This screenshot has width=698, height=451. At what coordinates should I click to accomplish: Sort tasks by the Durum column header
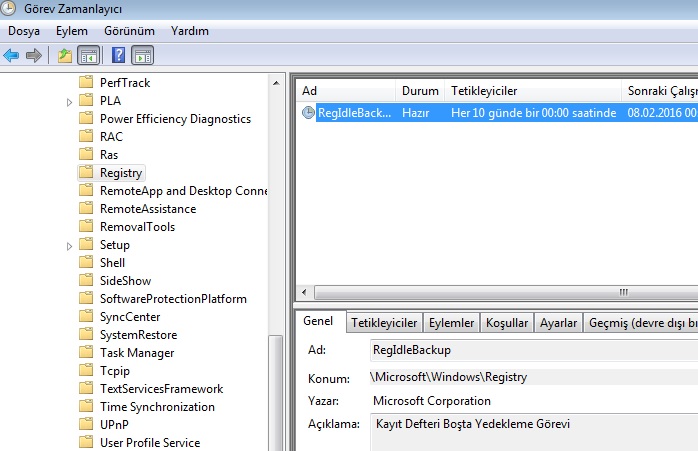[x=420, y=91]
